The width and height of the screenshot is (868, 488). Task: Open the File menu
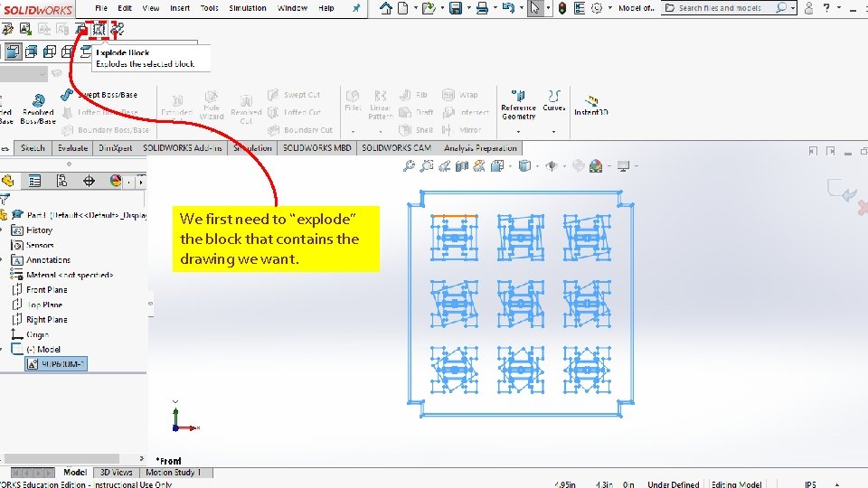101,8
